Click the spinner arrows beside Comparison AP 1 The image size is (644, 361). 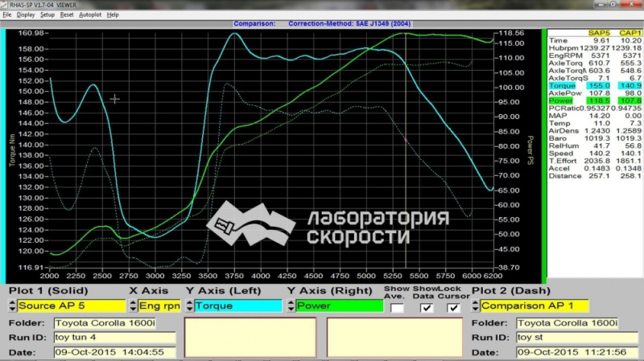475,306
